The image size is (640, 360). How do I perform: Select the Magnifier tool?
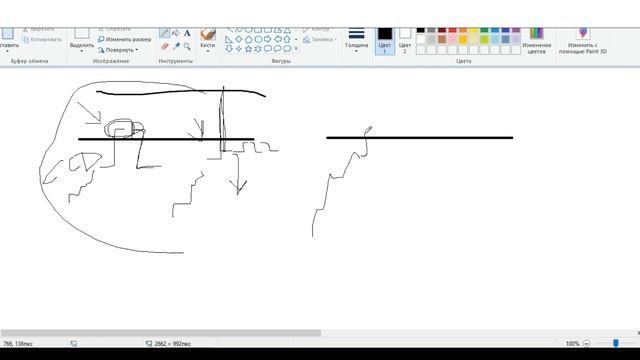187,47
